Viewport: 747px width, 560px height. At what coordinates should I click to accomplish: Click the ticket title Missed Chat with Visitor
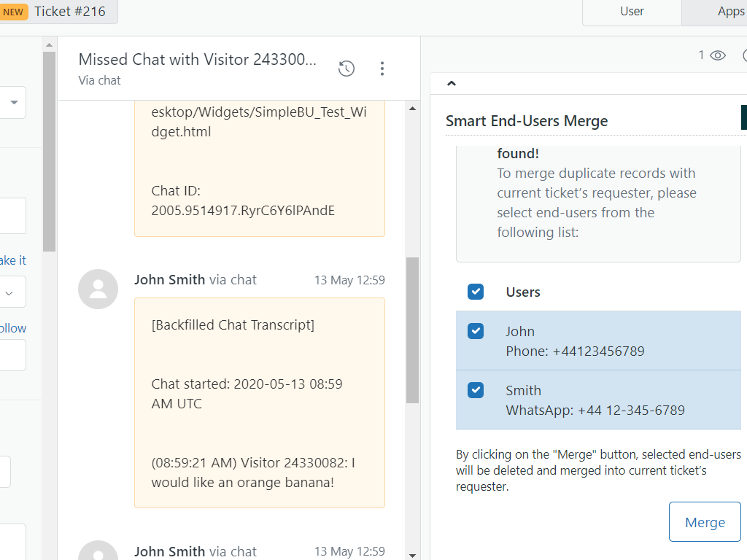(197, 60)
